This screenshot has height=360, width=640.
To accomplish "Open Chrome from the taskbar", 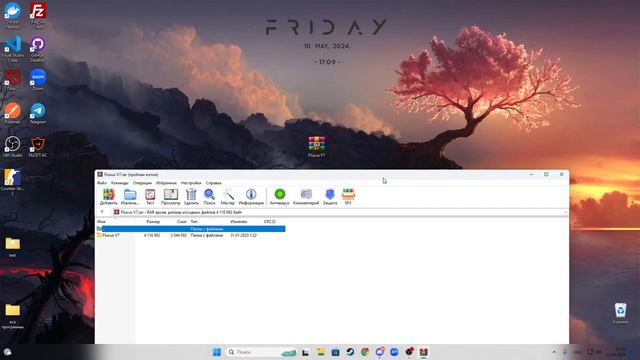I will [365, 352].
